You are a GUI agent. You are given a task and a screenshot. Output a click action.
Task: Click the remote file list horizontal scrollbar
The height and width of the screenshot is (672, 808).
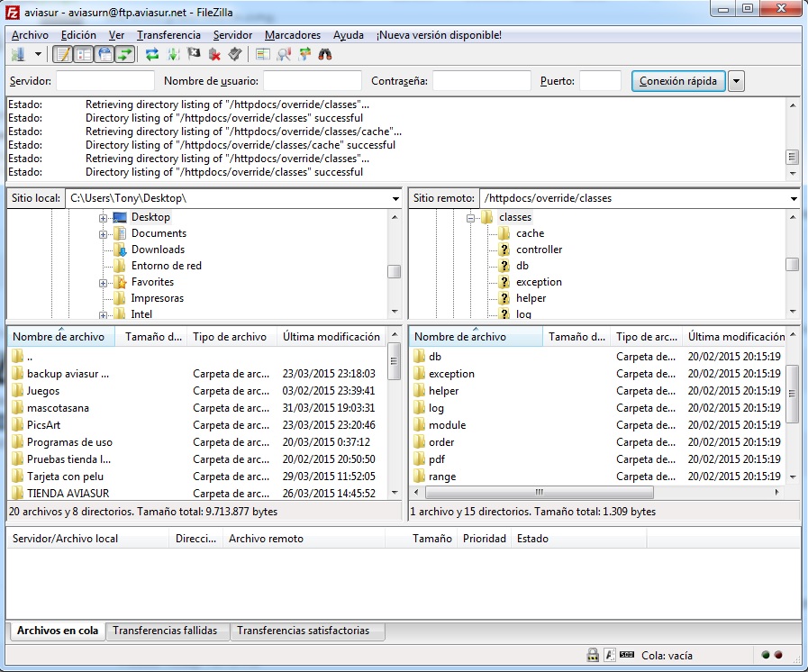[540, 492]
